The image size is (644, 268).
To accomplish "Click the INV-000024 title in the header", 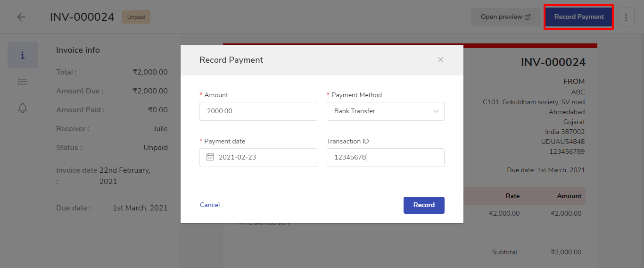I will tap(82, 17).
